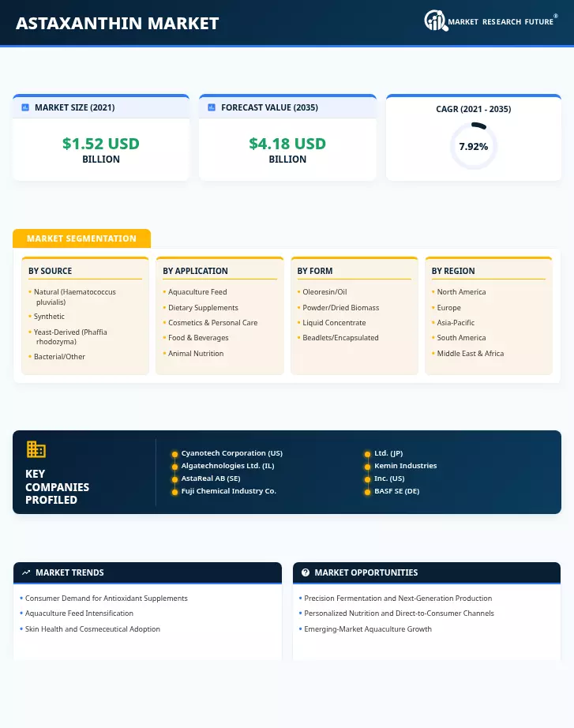Click the $4.18 USD forecast value
574x728 pixels.
tap(287, 144)
